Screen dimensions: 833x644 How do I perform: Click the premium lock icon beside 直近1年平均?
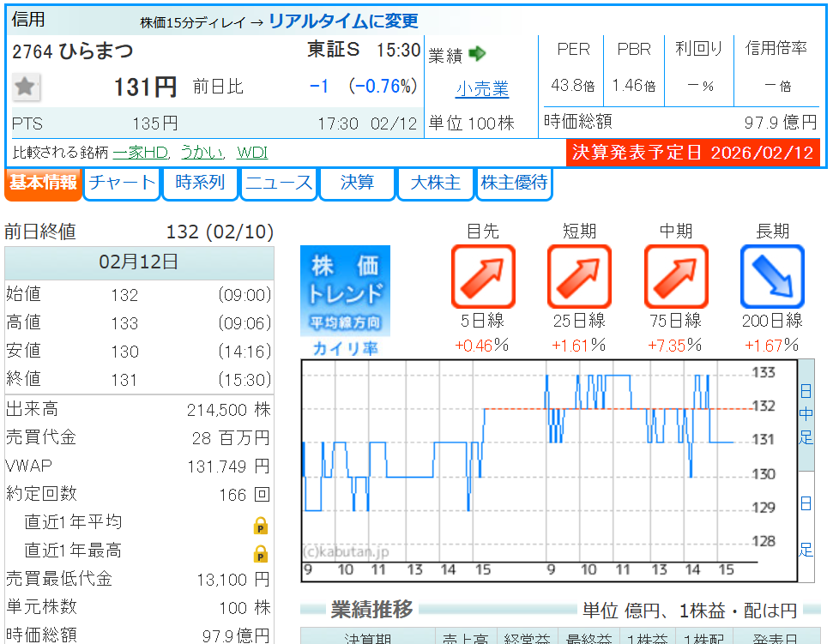click(260, 526)
